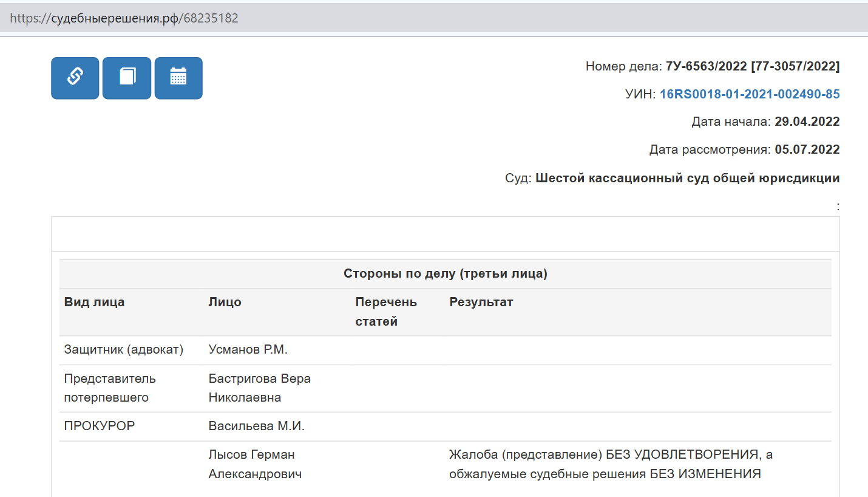Select name Бастригова Вера Николаевна

(x=260, y=388)
